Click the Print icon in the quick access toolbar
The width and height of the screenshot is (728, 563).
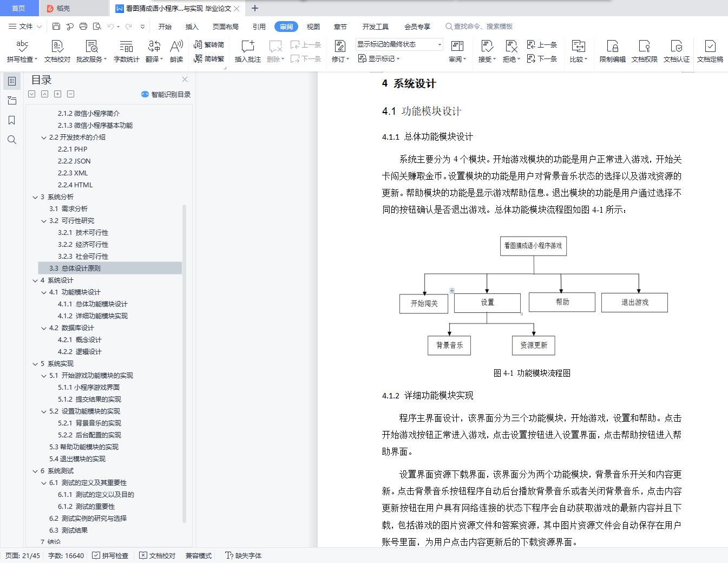(x=83, y=26)
